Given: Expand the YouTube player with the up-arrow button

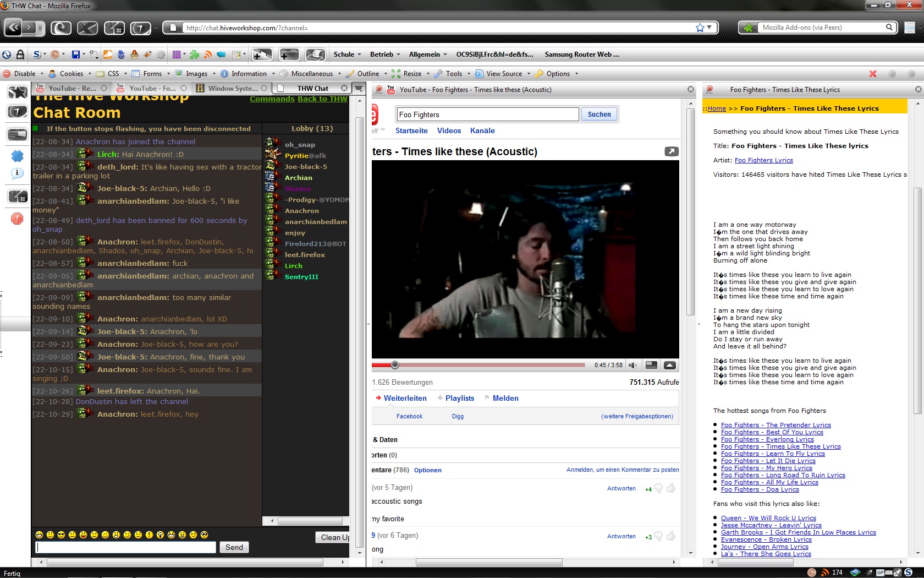Looking at the screenshot, I should point(670,365).
